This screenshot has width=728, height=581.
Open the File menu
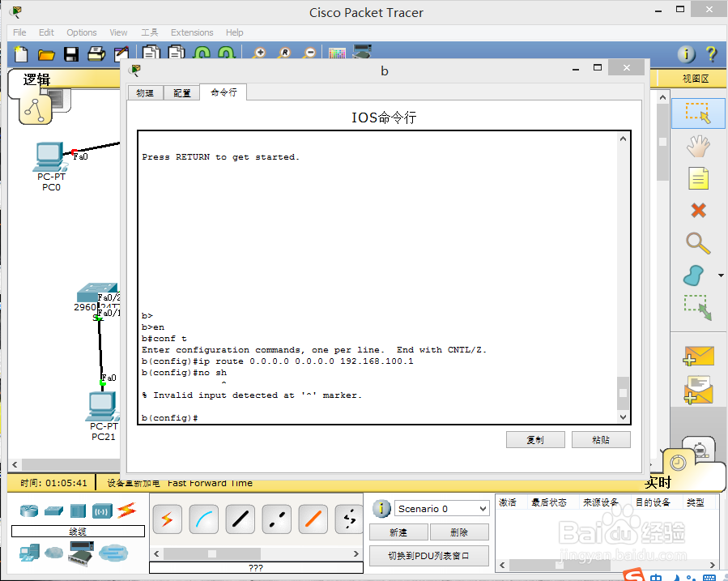(x=19, y=32)
